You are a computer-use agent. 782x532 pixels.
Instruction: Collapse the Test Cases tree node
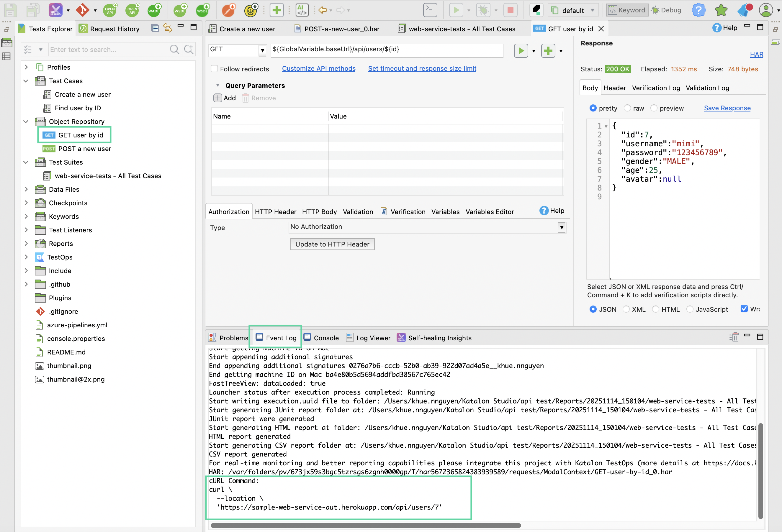26,81
